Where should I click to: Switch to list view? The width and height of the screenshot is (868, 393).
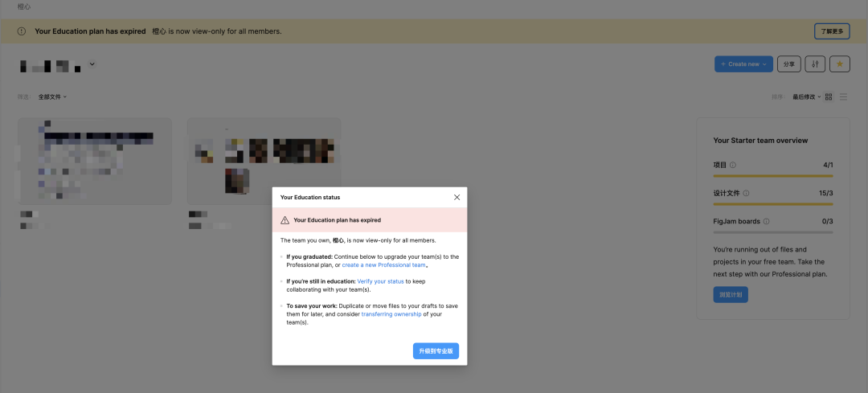tap(844, 97)
